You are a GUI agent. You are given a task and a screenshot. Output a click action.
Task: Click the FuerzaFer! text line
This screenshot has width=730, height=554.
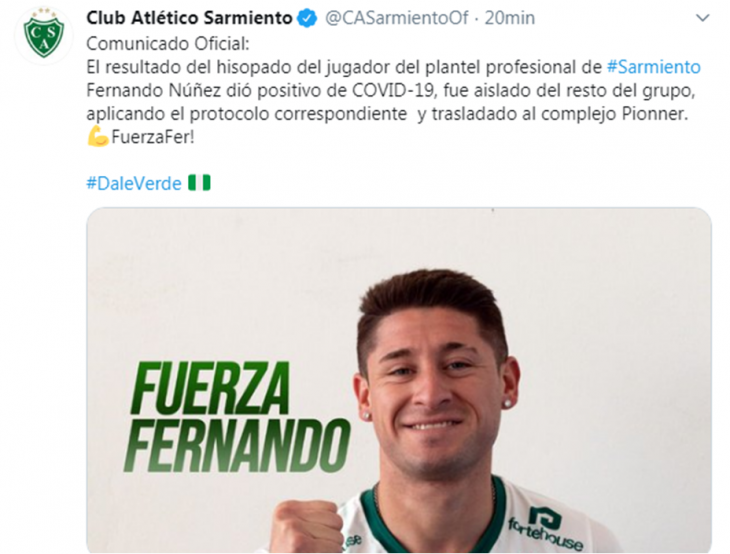pos(152,137)
